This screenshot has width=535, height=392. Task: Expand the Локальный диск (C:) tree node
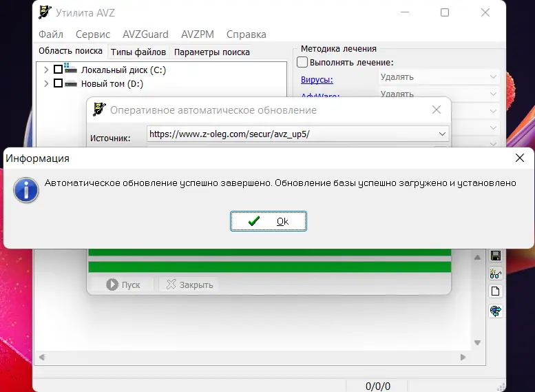tap(46, 70)
